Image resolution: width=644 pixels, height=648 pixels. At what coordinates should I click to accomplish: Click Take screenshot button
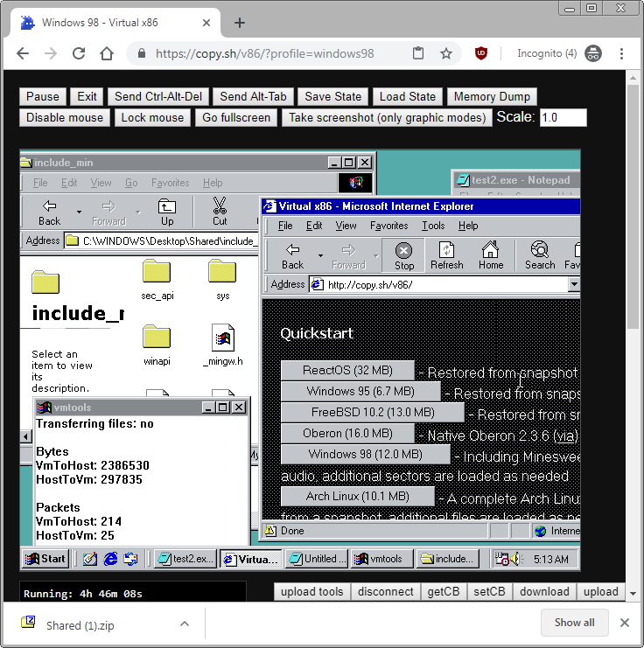tap(387, 118)
